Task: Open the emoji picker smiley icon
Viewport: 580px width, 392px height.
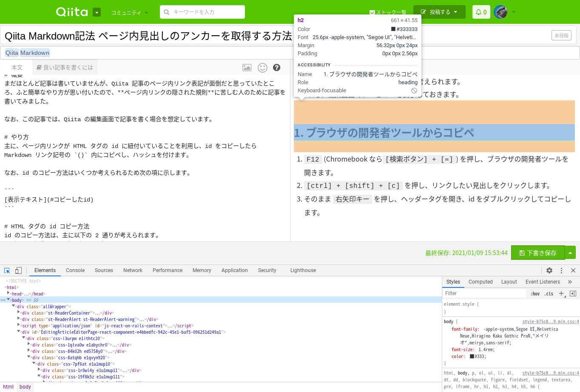Action: [x=262, y=68]
